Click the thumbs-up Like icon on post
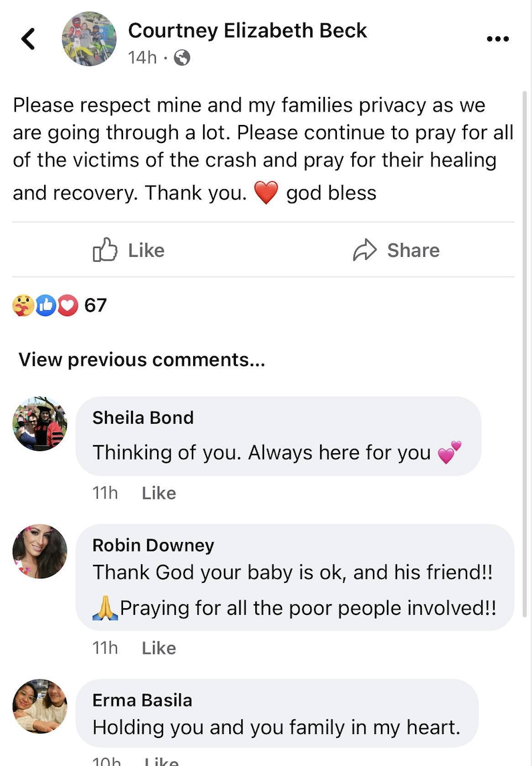532x766 pixels. 105,251
